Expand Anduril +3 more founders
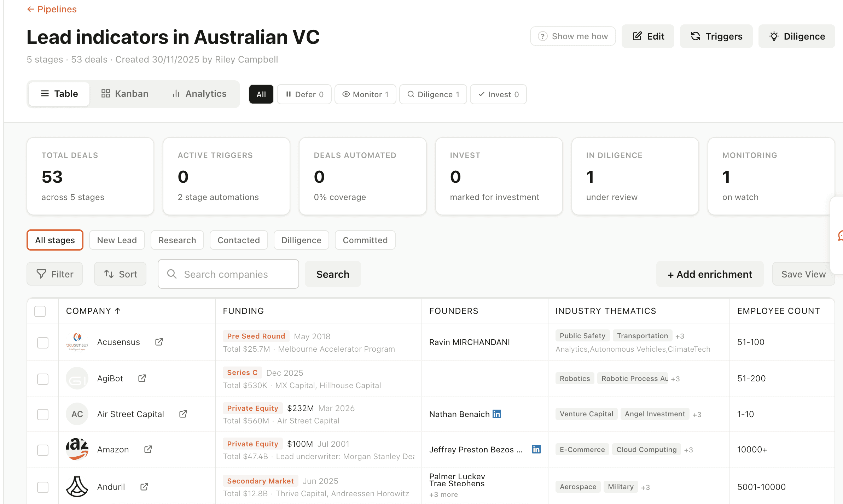The image size is (843, 504). pyautogui.click(x=443, y=494)
